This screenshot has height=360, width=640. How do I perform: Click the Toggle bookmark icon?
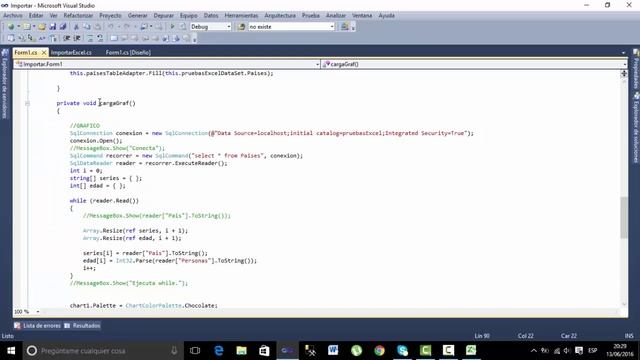point(114,38)
